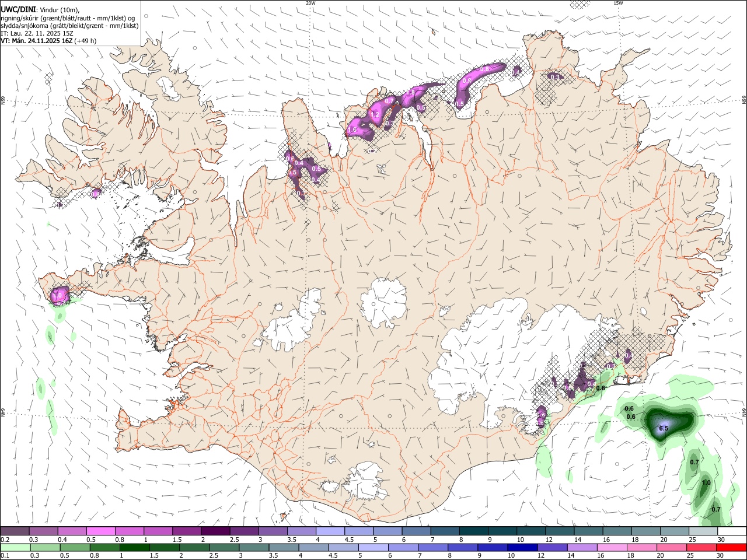Viewport: 747px width, 560px height.
Task: Click the 1.2 snowfall value label
Action: [375, 116]
